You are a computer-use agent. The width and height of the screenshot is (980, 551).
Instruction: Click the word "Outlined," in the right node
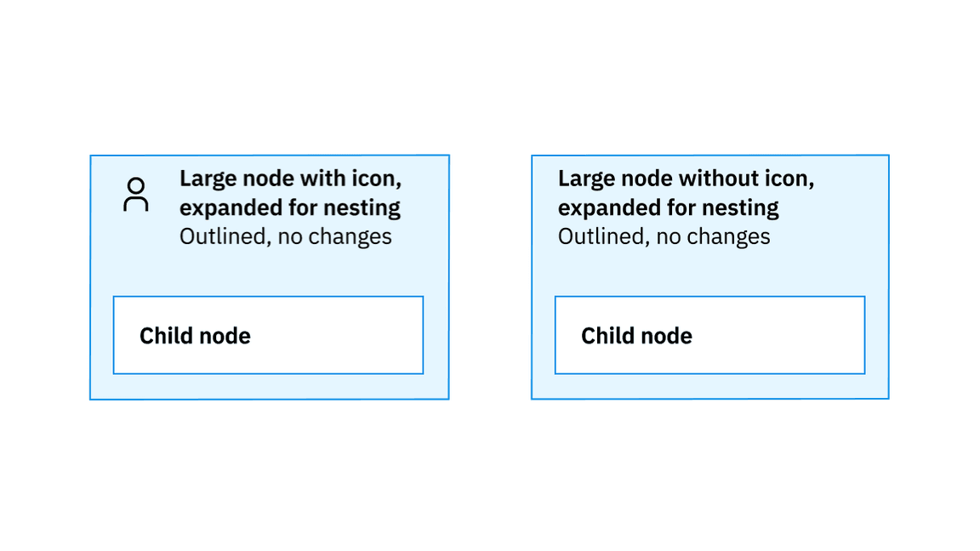[603, 236]
